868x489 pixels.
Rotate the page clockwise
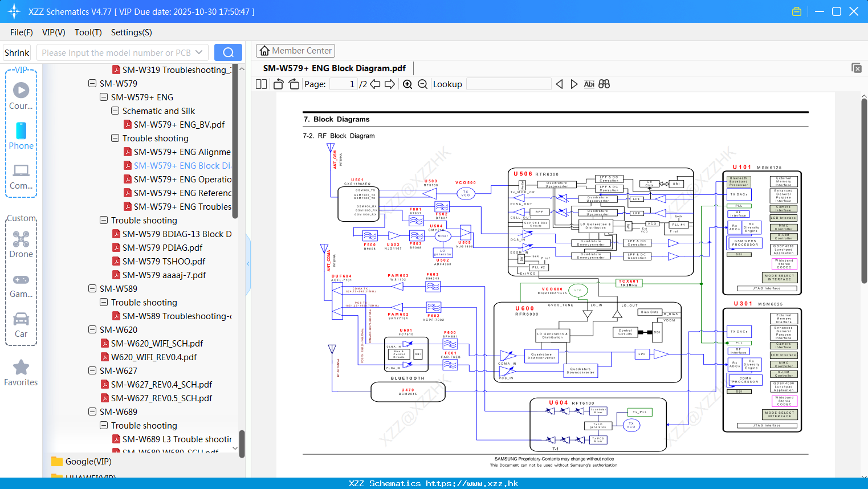pos(294,84)
